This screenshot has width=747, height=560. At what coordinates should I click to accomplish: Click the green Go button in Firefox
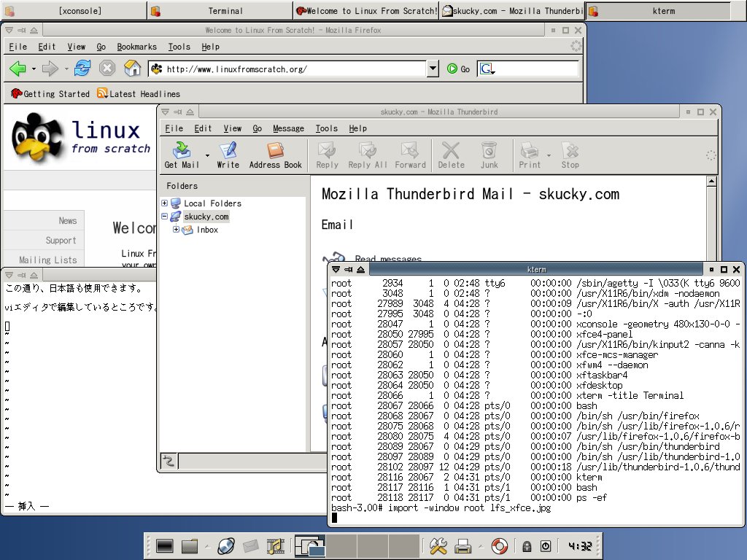click(x=458, y=69)
